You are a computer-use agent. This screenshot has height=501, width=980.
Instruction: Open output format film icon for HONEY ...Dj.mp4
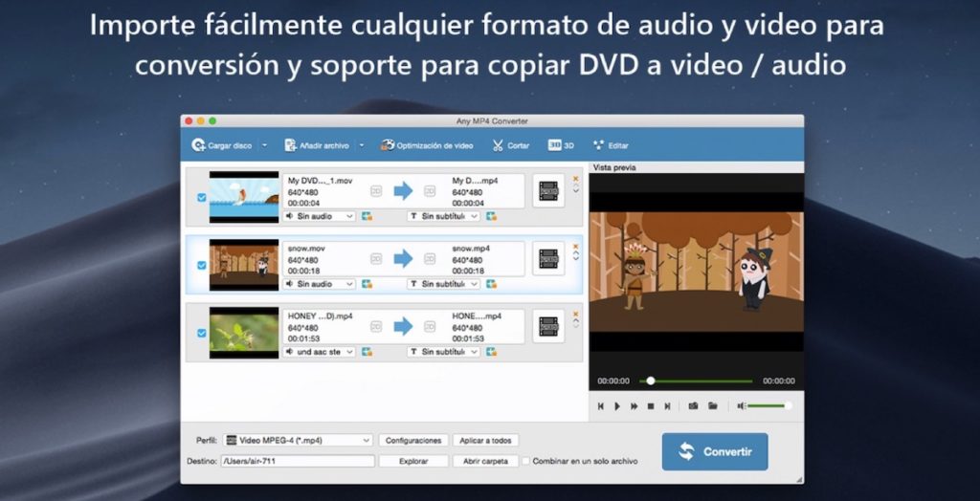click(x=548, y=326)
